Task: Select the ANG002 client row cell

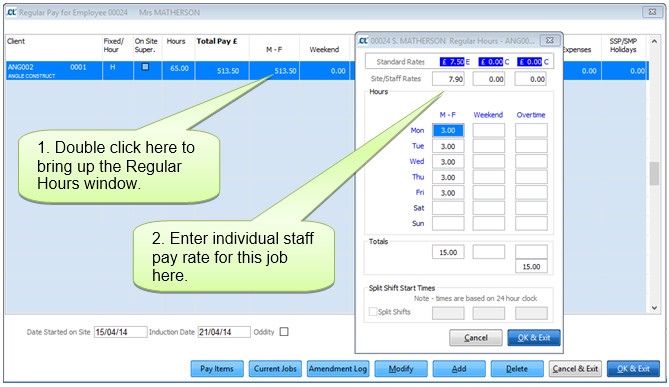Action: [x=54, y=71]
